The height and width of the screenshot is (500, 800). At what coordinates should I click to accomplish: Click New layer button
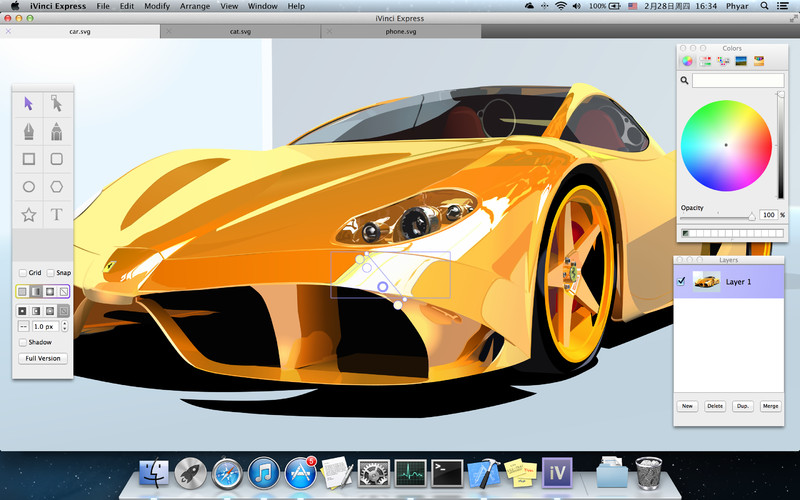click(687, 406)
